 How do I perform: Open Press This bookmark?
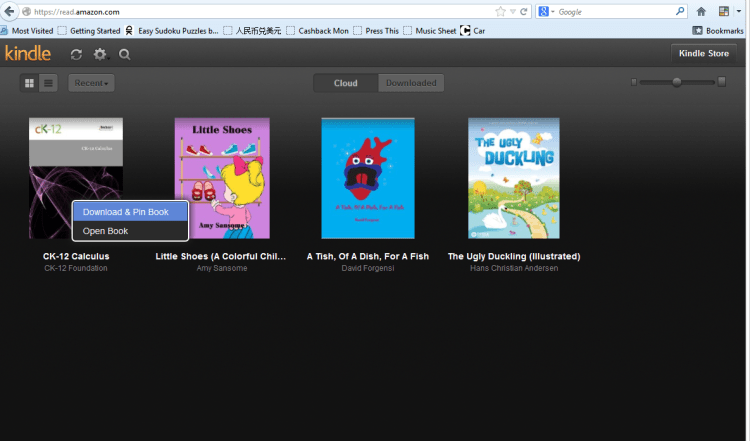tap(376, 31)
